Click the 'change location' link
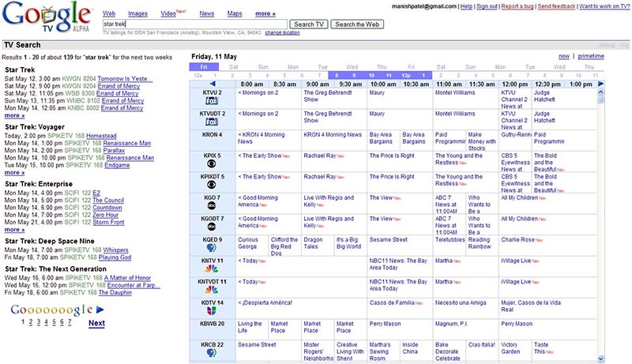The height and width of the screenshot is (364, 632). [283, 33]
